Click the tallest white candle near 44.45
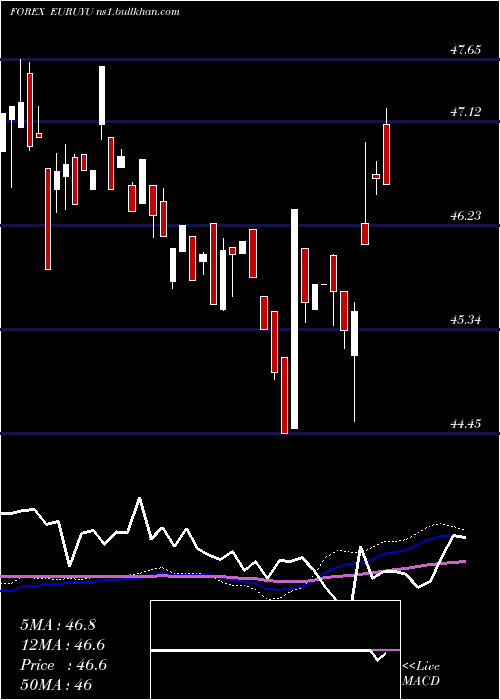 click(x=294, y=319)
